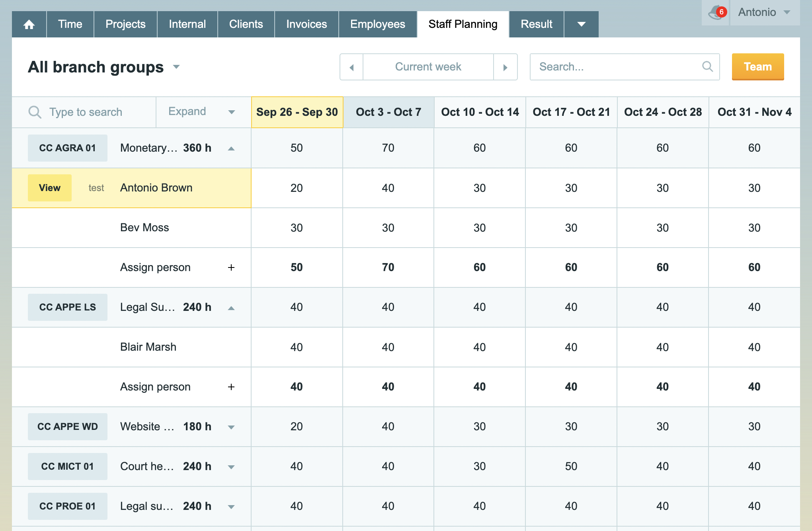Collapse the CC APPE LS project row

point(231,308)
